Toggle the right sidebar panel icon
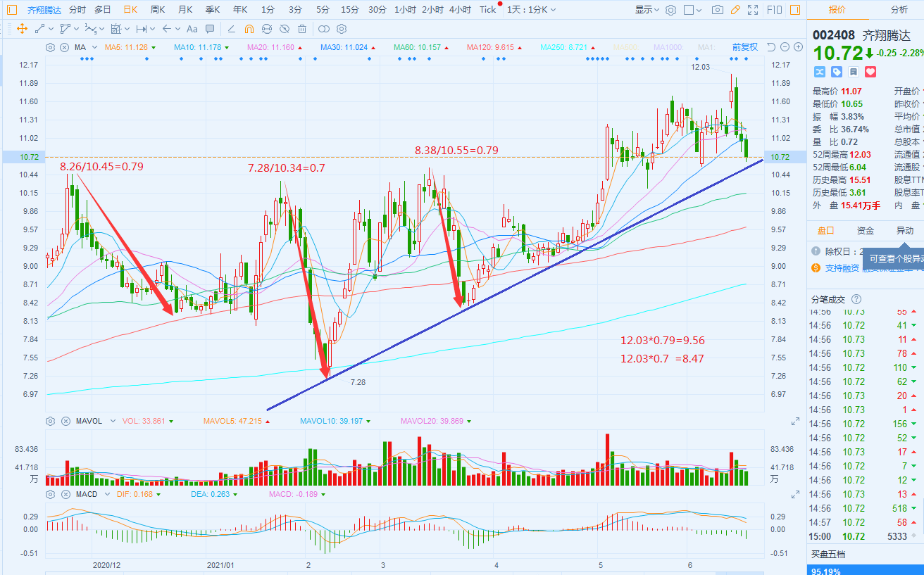Screen dimensions: 924x575 coord(794,10)
